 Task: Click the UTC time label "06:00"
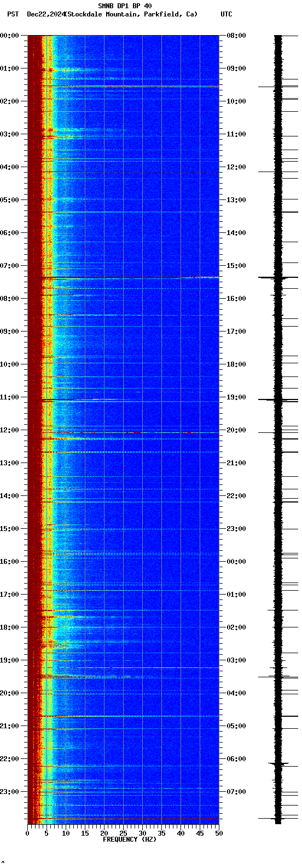pos(236,759)
